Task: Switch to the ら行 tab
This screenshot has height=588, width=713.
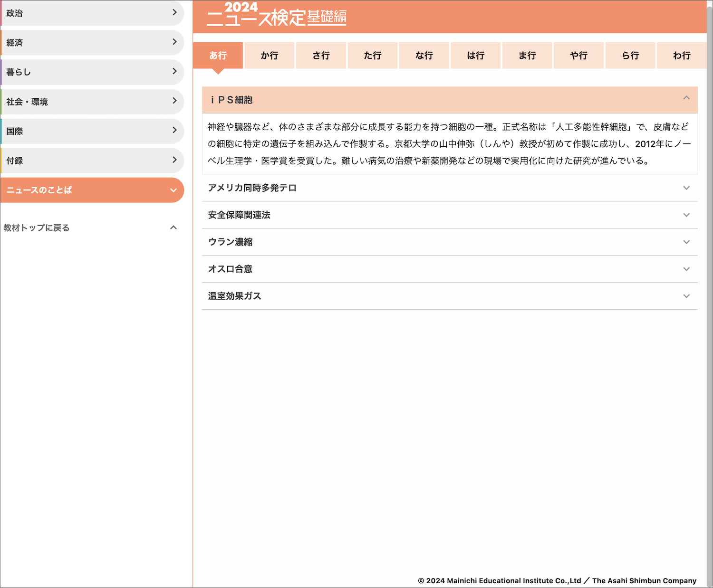Action: pyautogui.click(x=630, y=56)
